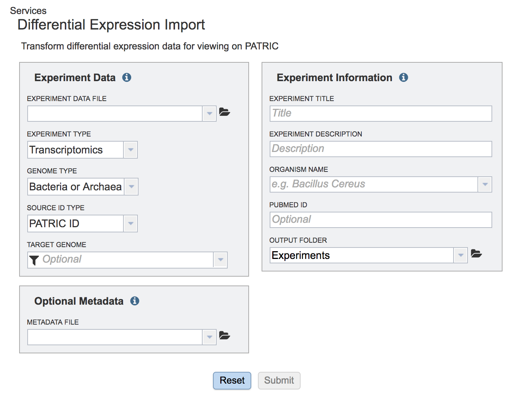532x405 pixels.
Task: Open folder browser for output folder
Action: 476,254
